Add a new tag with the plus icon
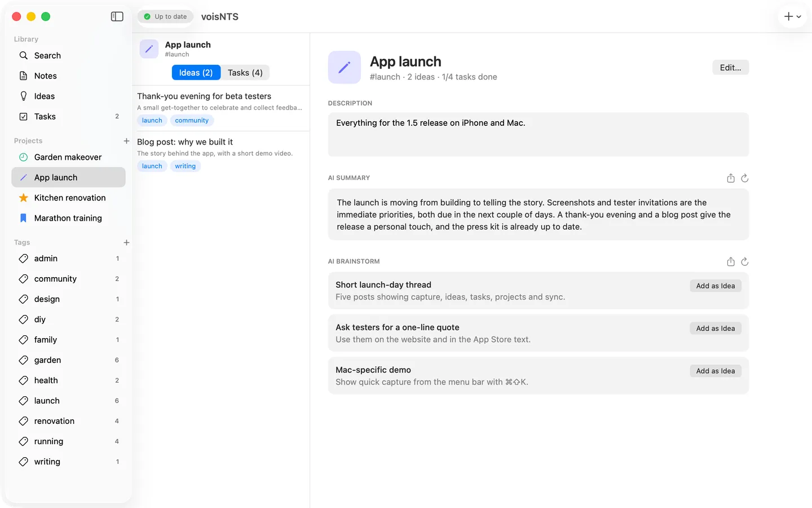The height and width of the screenshot is (508, 812). (126, 242)
